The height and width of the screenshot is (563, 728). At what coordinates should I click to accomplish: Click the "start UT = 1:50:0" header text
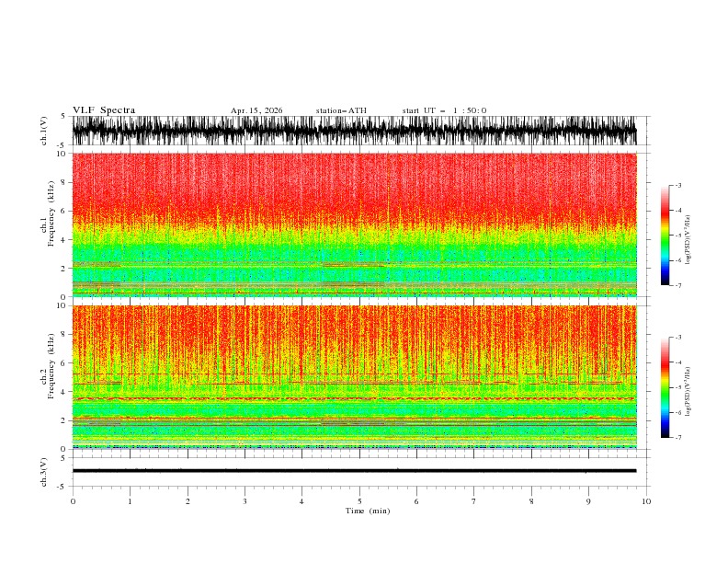click(444, 110)
